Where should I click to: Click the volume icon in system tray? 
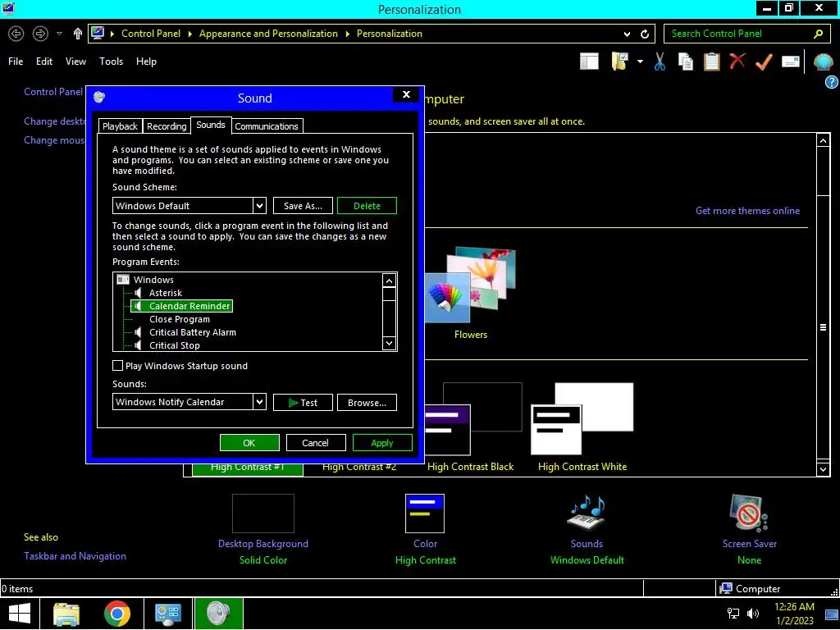tap(753, 614)
